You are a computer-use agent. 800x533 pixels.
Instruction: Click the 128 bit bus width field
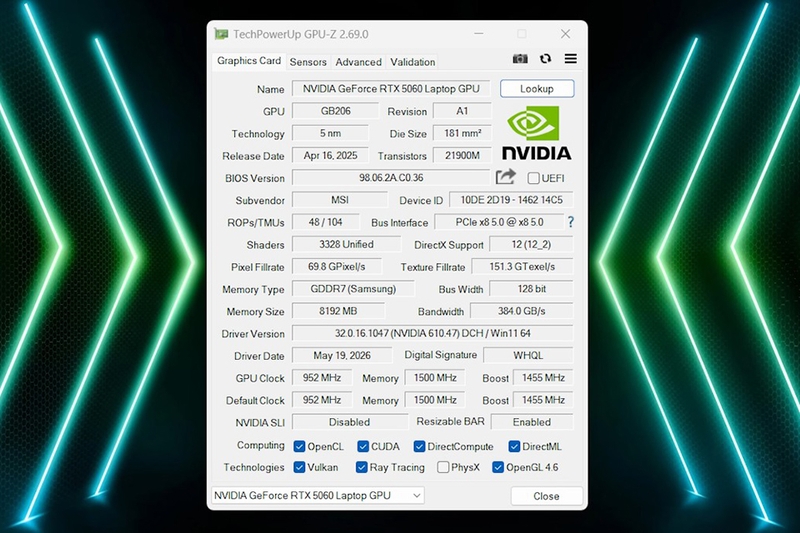point(531,289)
